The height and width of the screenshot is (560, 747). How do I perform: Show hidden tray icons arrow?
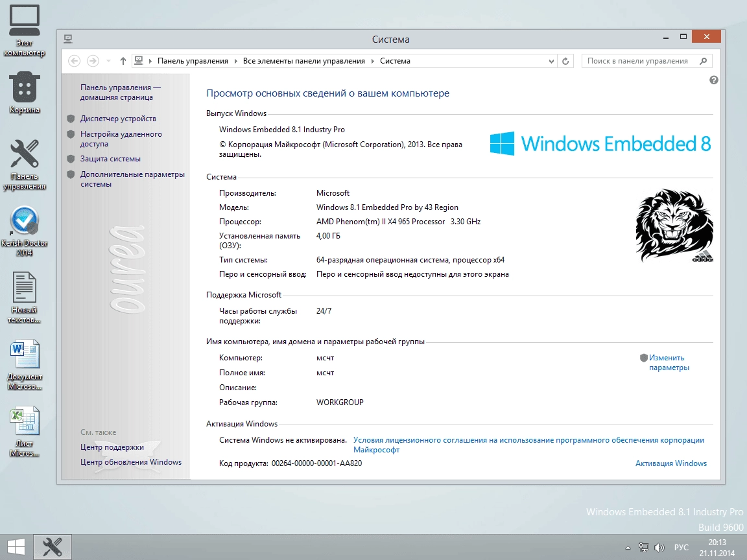(628, 548)
